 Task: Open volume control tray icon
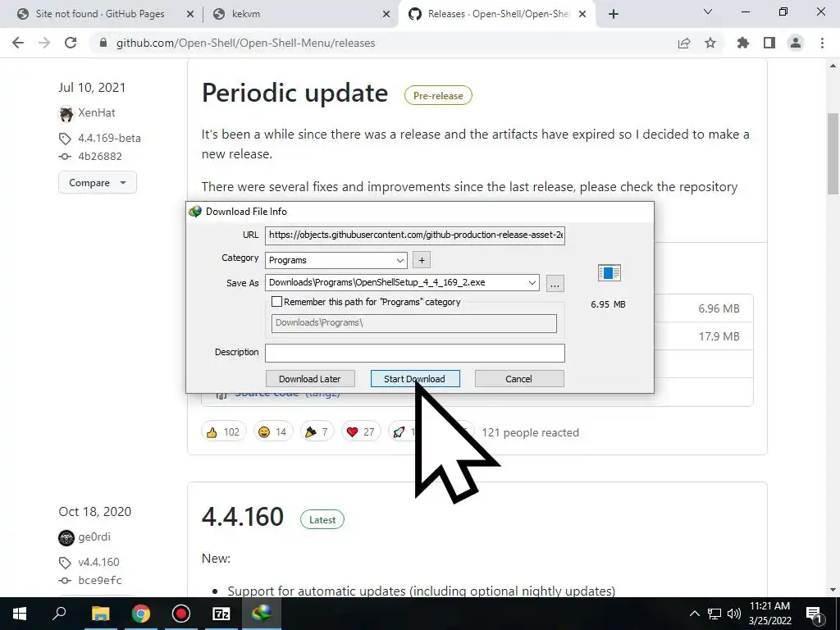(734, 614)
